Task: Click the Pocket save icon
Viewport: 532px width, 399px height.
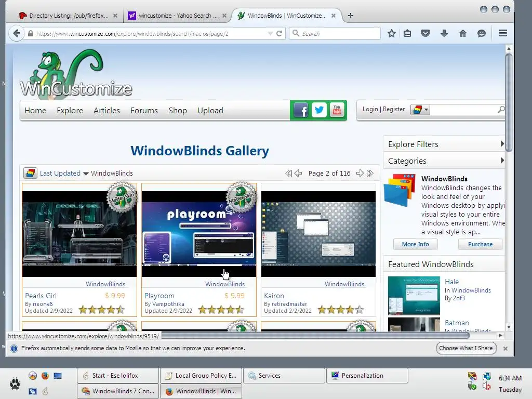Action: click(425, 33)
